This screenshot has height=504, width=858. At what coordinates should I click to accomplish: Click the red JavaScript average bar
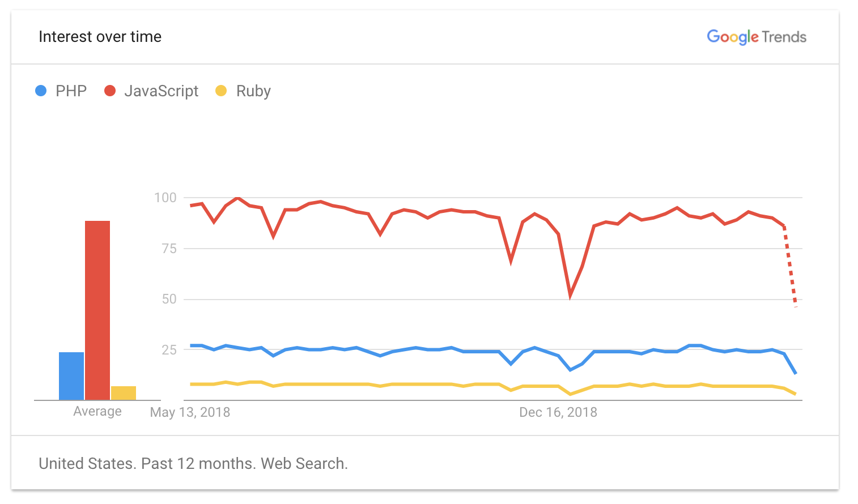(x=97, y=310)
